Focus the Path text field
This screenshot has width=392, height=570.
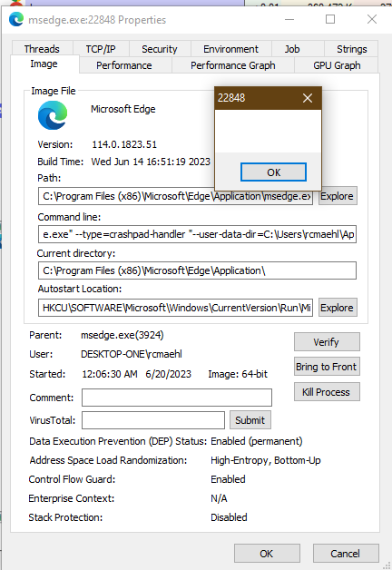(175, 196)
